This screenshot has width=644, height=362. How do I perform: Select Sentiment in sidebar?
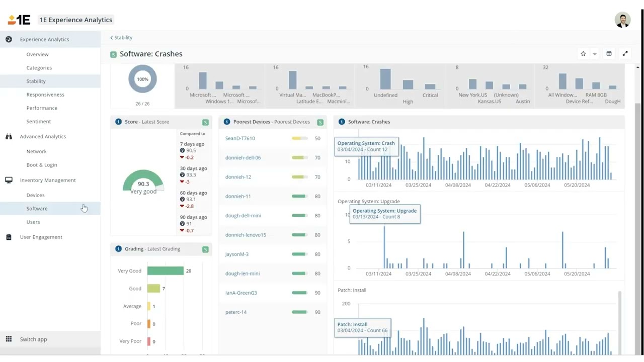tap(39, 122)
